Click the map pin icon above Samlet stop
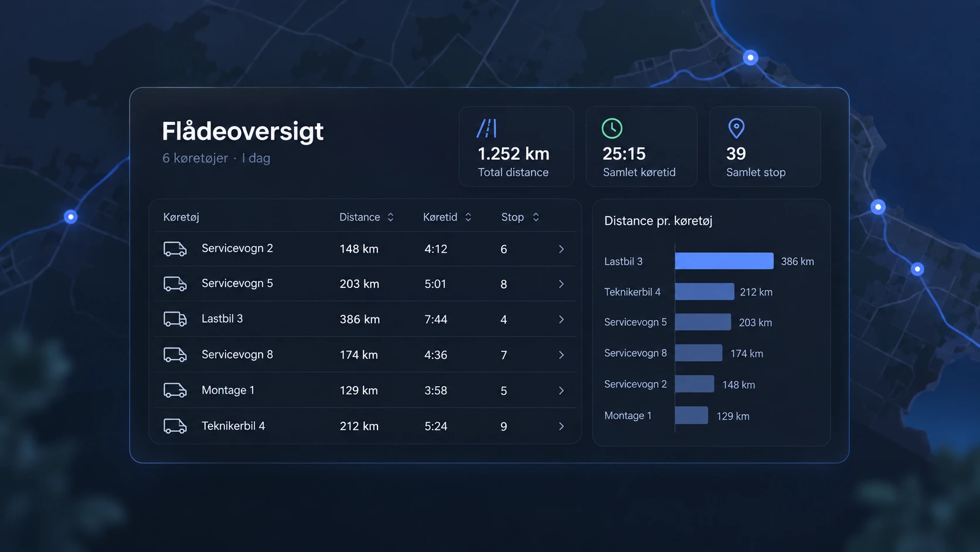 coord(736,128)
